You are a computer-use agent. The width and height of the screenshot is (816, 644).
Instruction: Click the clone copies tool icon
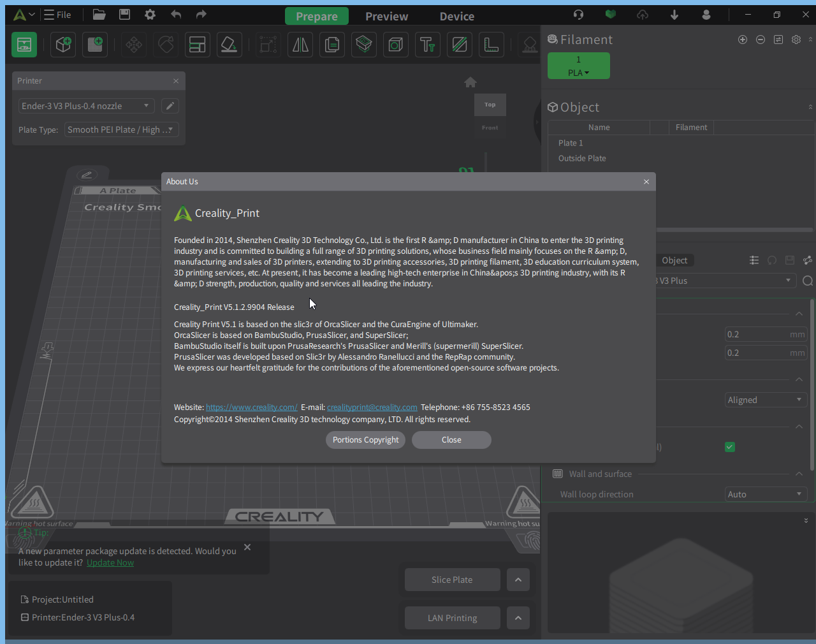click(332, 45)
